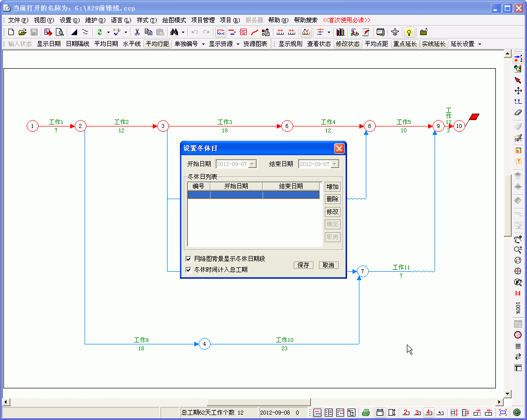Open the 项目管理 menu
The image size is (527, 420).
pos(203,20)
